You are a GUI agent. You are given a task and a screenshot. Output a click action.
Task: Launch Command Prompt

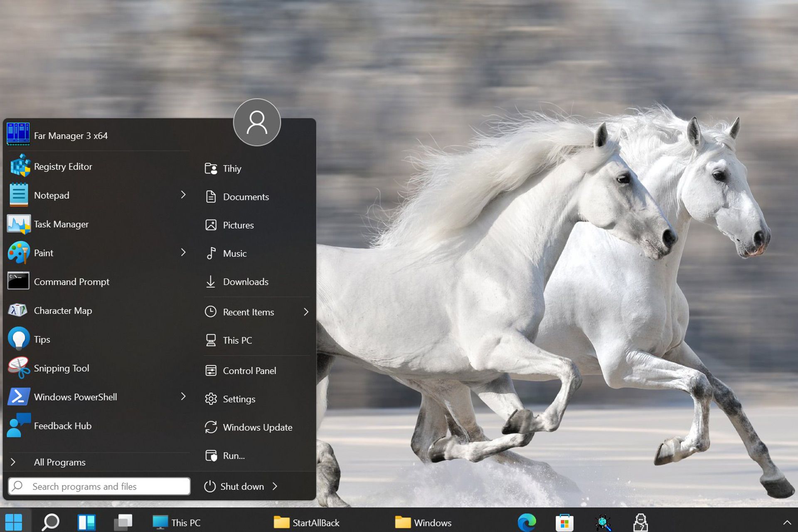pos(71,281)
